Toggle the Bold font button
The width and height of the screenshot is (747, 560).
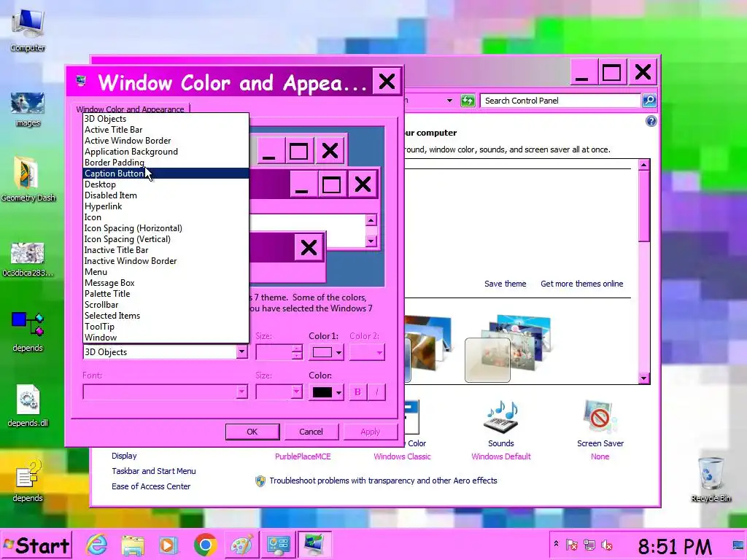357,392
